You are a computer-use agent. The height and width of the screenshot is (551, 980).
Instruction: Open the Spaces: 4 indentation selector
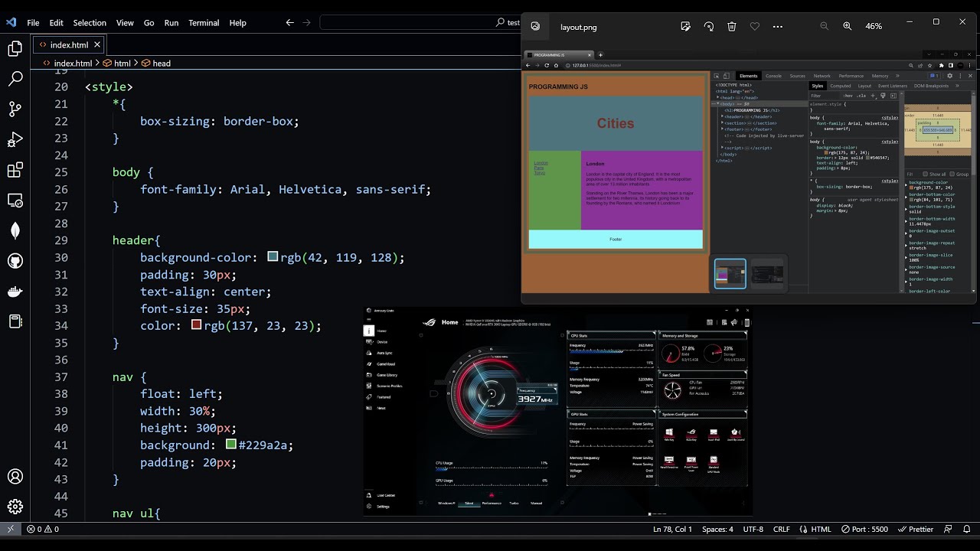pyautogui.click(x=717, y=529)
